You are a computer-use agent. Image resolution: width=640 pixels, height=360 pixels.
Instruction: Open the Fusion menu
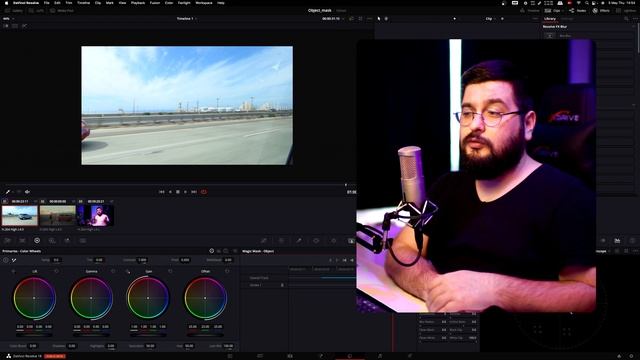[x=155, y=3]
